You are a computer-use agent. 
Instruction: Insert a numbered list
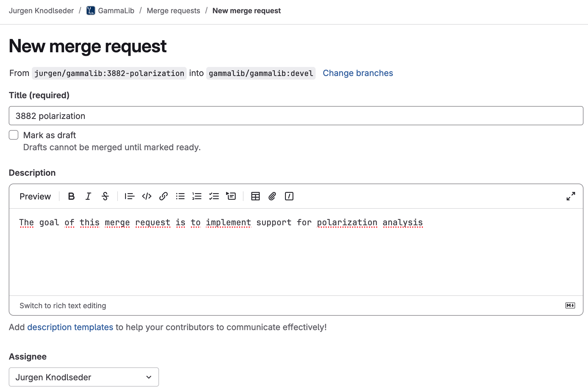pos(197,196)
